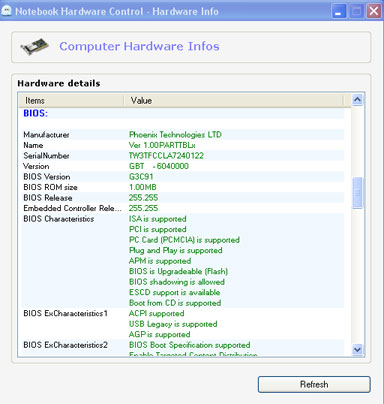Select the BIOS Version row label

pyautogui.click(x=47, y=177)
